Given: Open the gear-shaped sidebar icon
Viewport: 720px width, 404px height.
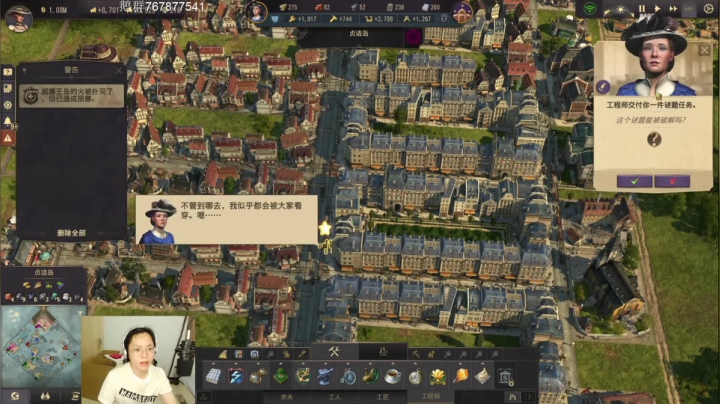Looking at the screenshot, I should [x=8, y=105].
